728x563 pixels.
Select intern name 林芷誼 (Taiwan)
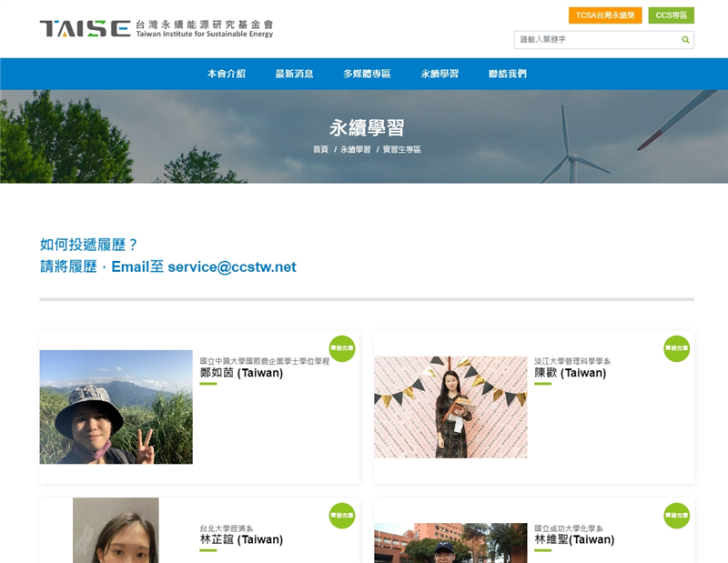pyautogui.click(x=241, y=539)
